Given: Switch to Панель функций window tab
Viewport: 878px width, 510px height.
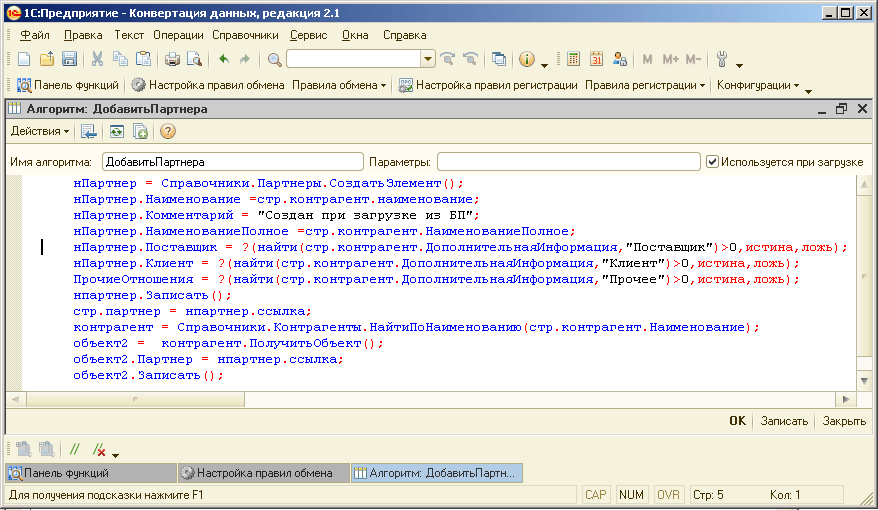Looking at the screenshot, I should click(x=91, y=473).
